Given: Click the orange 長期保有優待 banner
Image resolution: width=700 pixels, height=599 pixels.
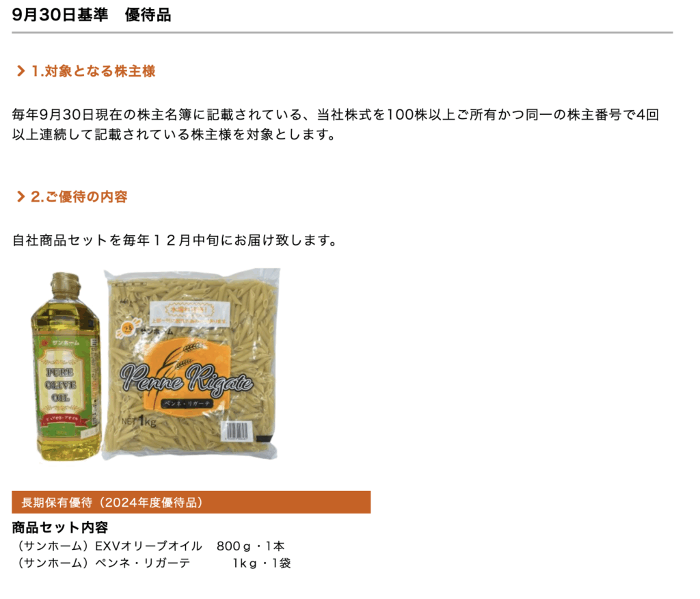Looking at the screenshot, I should 191,502.
